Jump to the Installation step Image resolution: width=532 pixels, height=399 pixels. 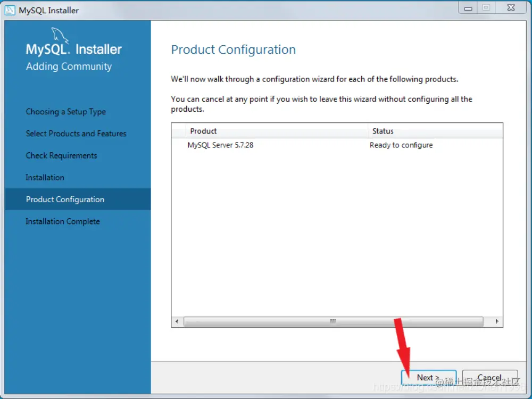(45, 177)
